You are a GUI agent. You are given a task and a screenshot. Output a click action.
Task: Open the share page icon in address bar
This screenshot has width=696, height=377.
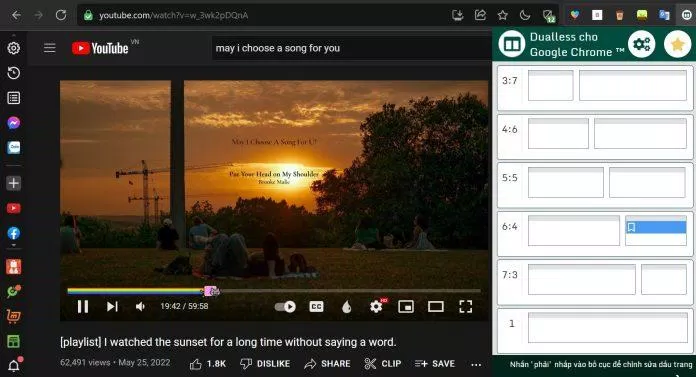[480, 15]
